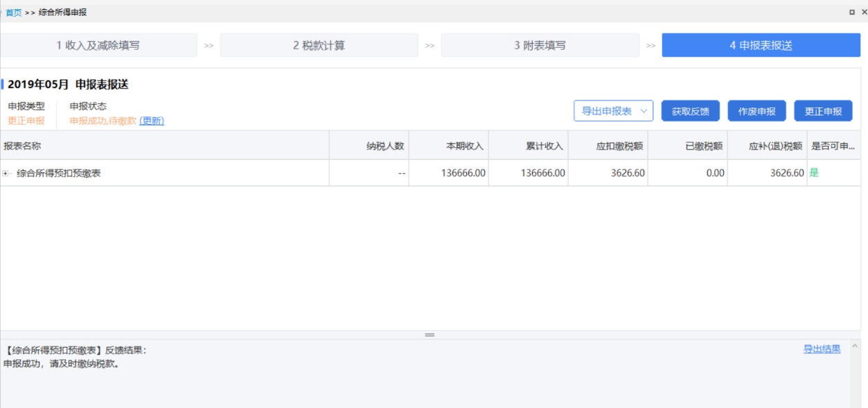This screenshot has height=408, width=868.
Task: Select step 4 申报表报送 tab
Action: click(x=761, y=46)
